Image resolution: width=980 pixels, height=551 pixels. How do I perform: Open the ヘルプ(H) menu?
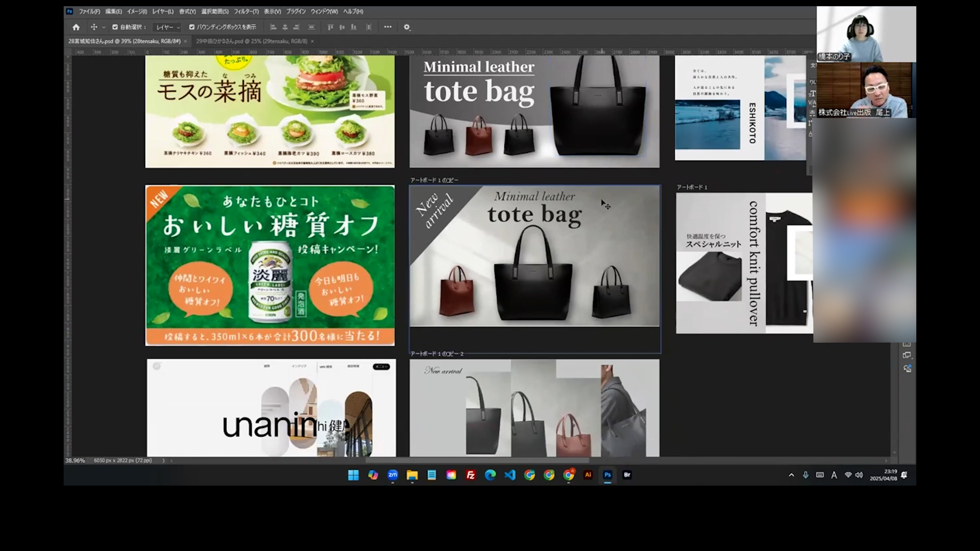click(353, 11)
